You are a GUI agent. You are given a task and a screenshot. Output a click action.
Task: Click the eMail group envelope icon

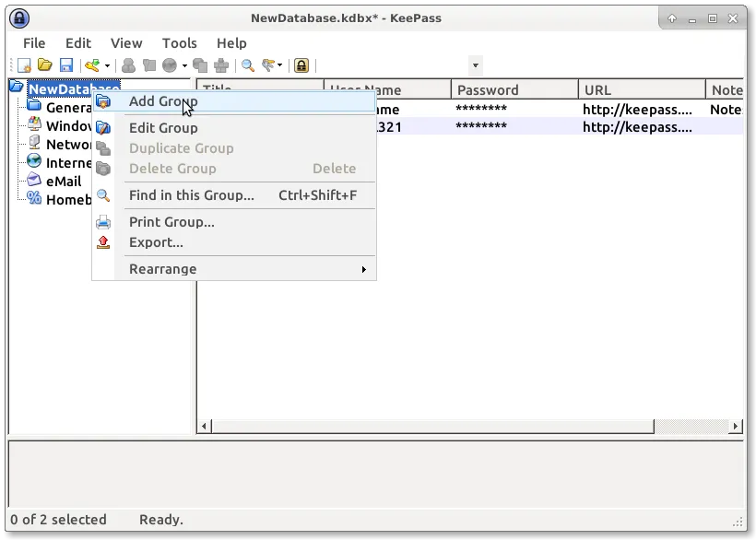[x=34, y=181]
